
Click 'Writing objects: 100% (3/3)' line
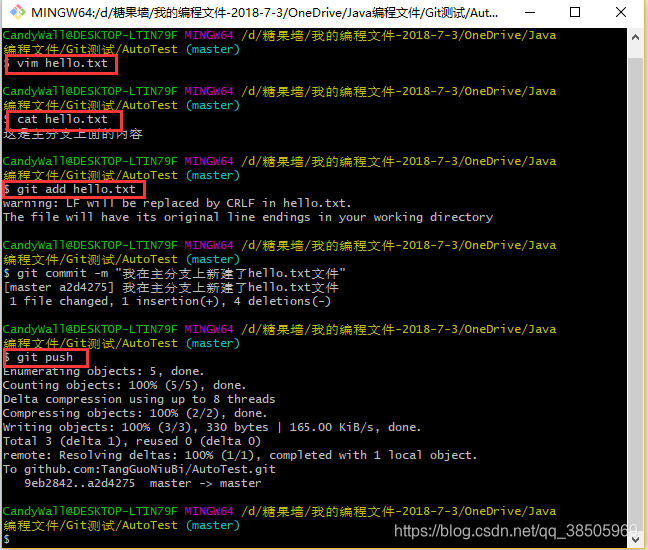pos(212,428)
